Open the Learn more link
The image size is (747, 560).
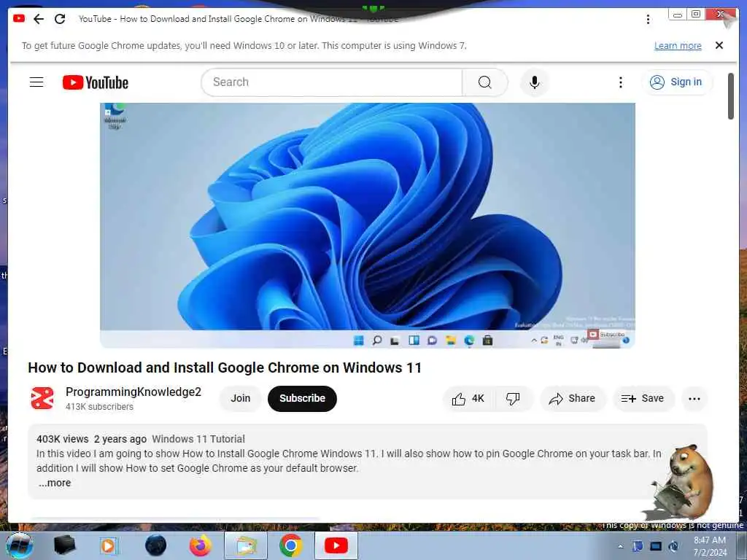678,46
